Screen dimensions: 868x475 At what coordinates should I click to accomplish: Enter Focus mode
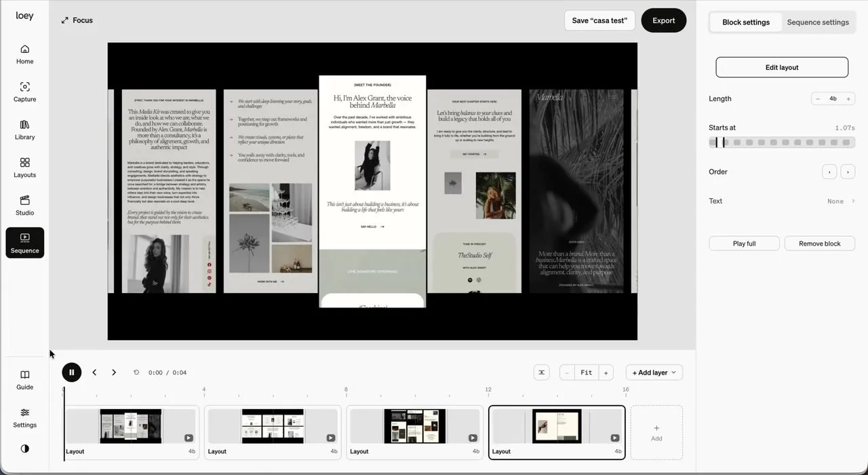pos(77,20)
